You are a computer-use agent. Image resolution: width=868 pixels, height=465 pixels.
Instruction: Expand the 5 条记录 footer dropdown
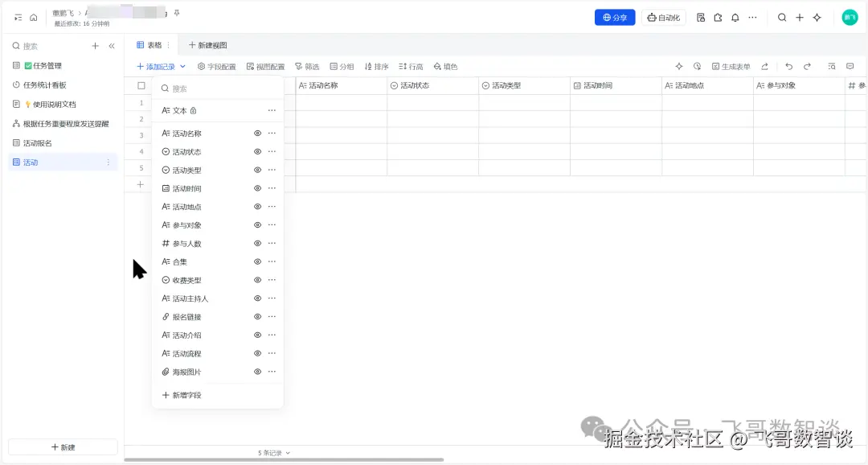274,453
